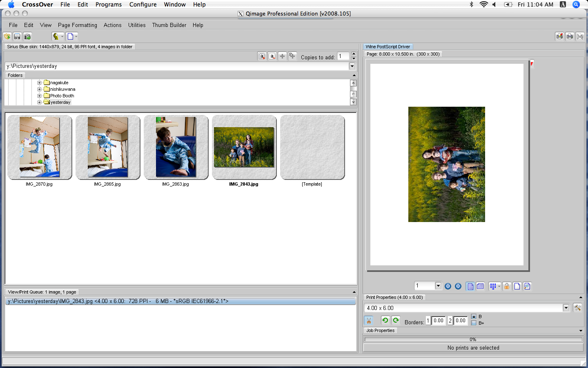Open the print setup wizard hammer icon
This screenshot has width=588, height=368.
[578, 308]
